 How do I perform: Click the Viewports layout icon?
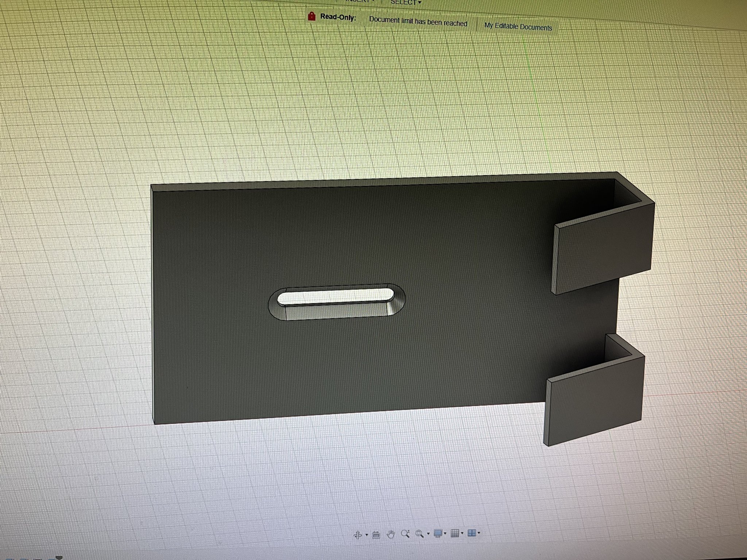[x=471, y=533]
